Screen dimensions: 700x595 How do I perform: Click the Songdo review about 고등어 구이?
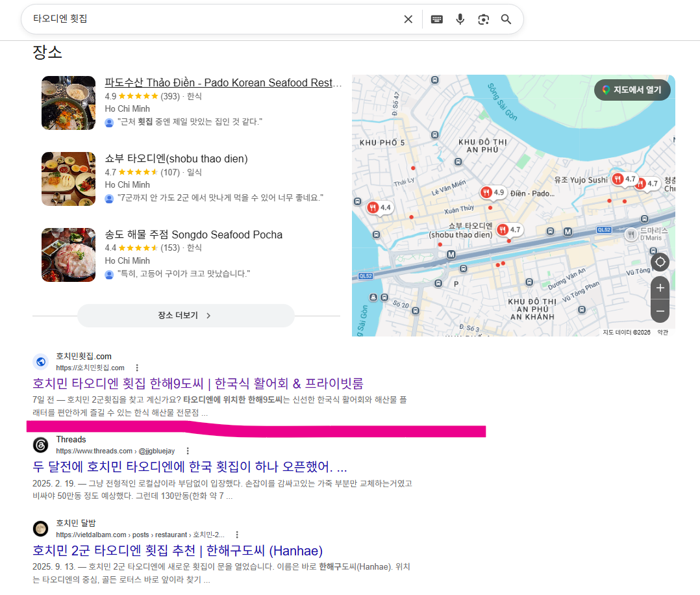pyautogui.click(x=184, y=273)
